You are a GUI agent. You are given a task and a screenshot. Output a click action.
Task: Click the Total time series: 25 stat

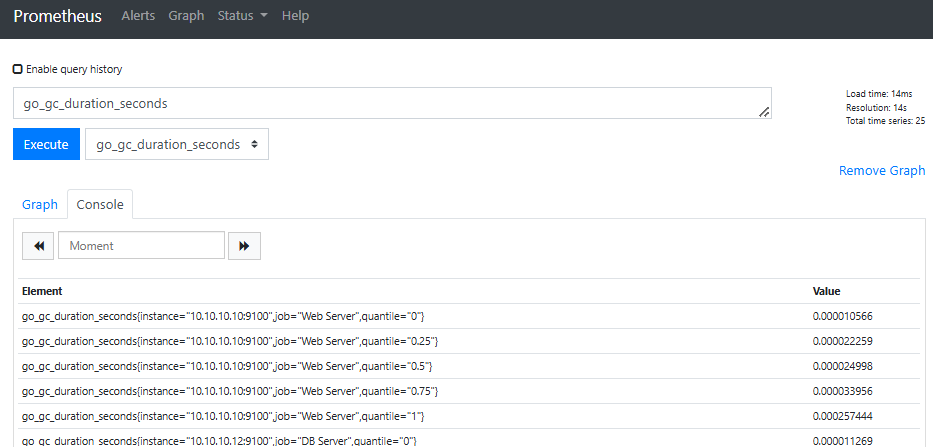pyautogui.click(x=885, y=121)
